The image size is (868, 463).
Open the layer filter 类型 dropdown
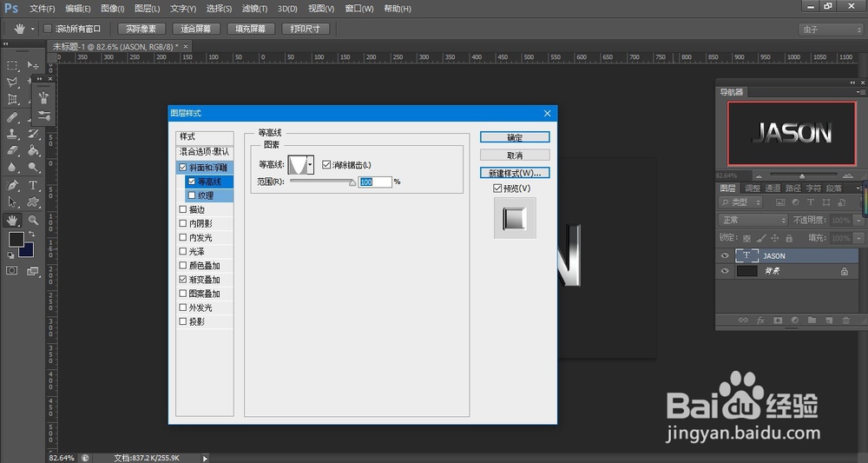(x=740, y=202)
